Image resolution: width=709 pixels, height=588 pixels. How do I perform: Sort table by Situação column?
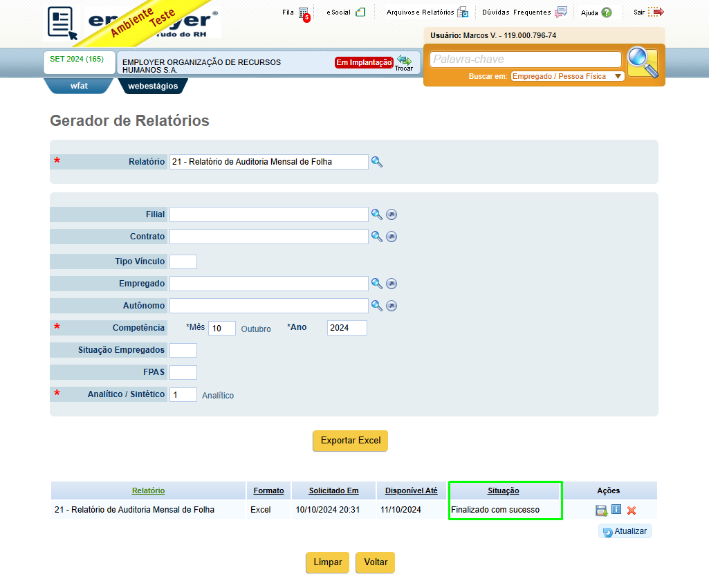(504, 490)
